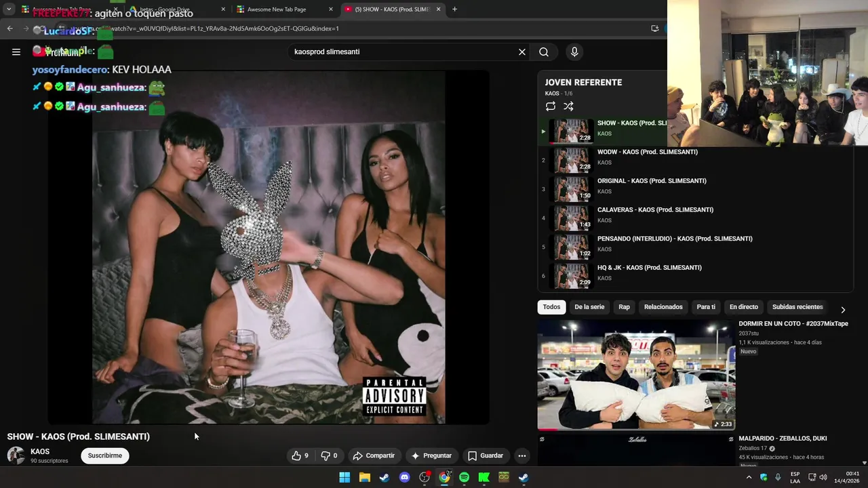868x488 pixels.
Task: Open the Windows Start menu
Action: coord(344,477)
